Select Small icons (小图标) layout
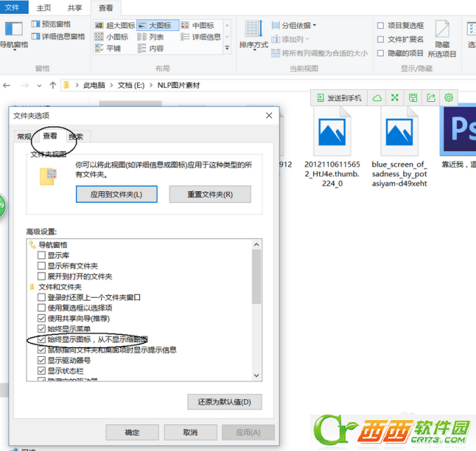The image size is (476, 451). [111, 37]
